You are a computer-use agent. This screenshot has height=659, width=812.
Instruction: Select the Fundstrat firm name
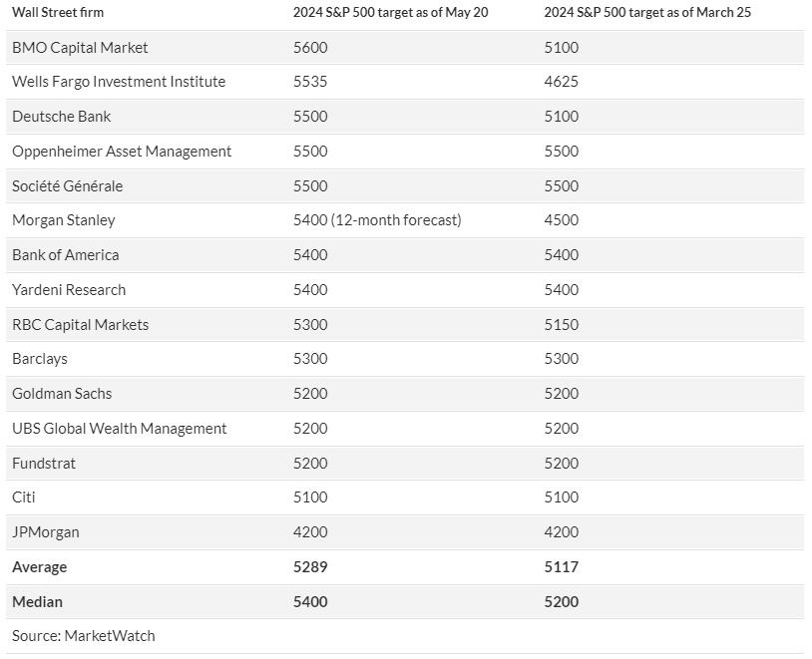click(44, 464)
